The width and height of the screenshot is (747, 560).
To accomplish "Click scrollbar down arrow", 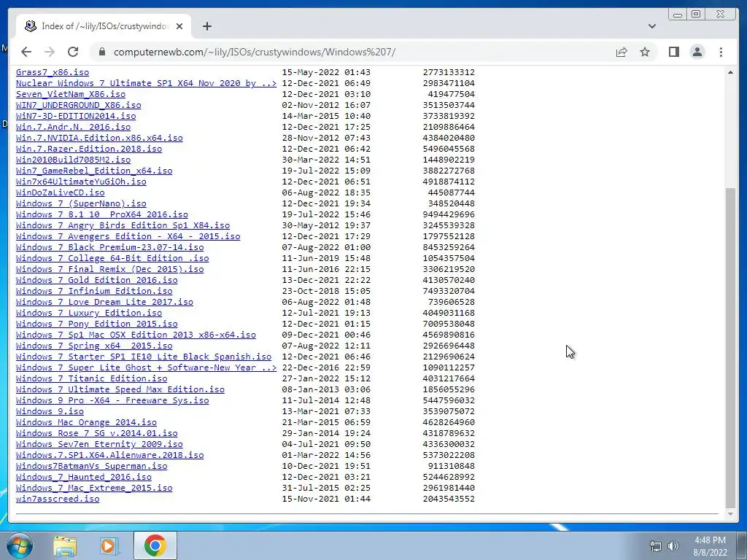I will [x=730, y=514].
